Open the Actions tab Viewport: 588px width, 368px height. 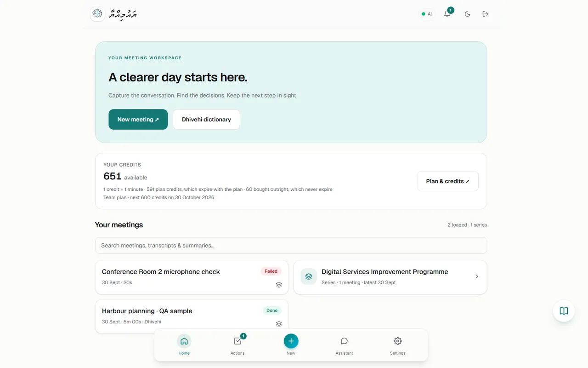237,345
